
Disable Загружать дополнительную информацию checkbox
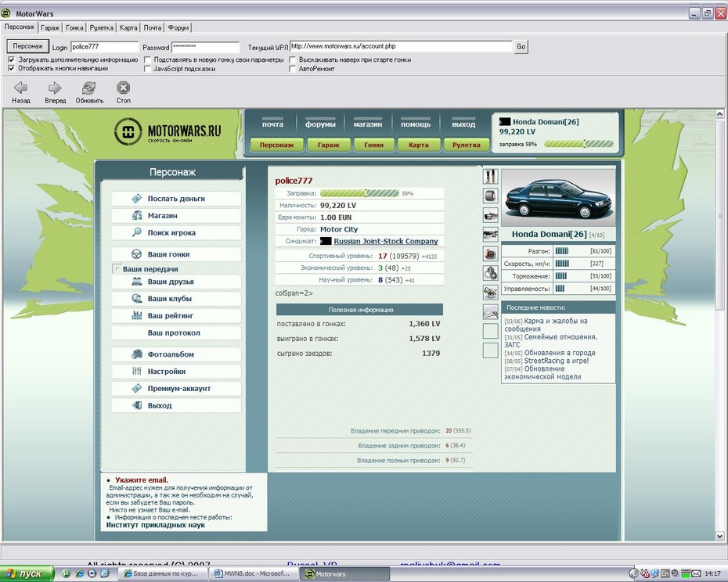pos(12,60)
